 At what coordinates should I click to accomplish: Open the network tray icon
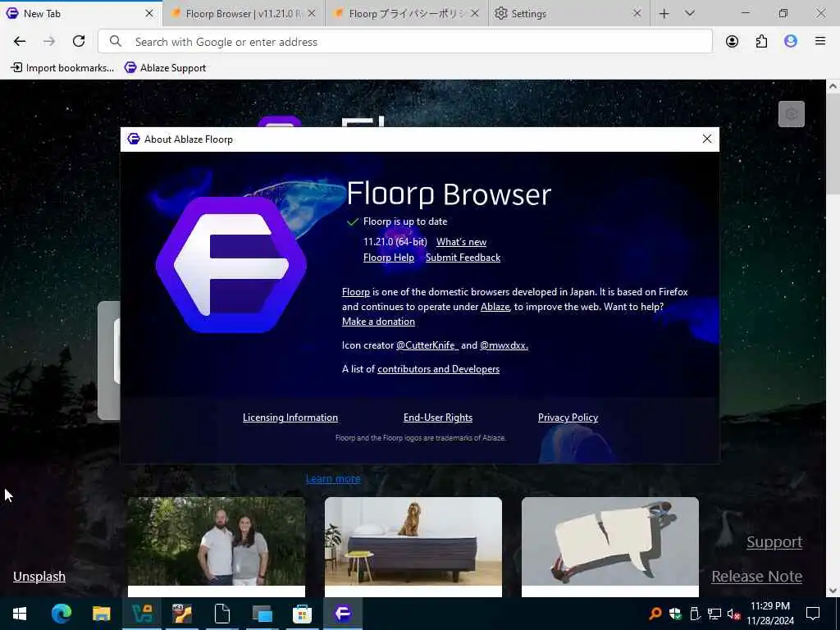tap(714, 614)
